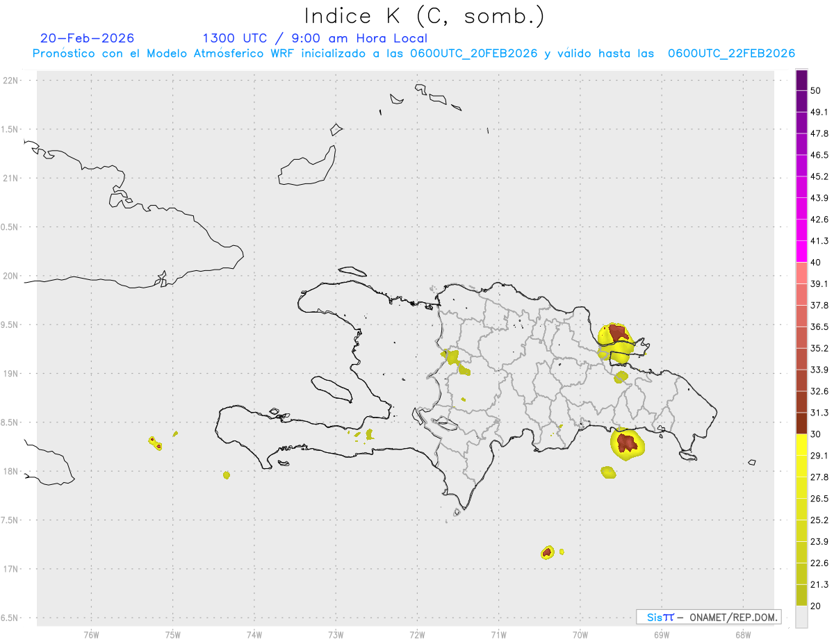
Task: Click the "20N" latitude label
Action: coord(11,276)
